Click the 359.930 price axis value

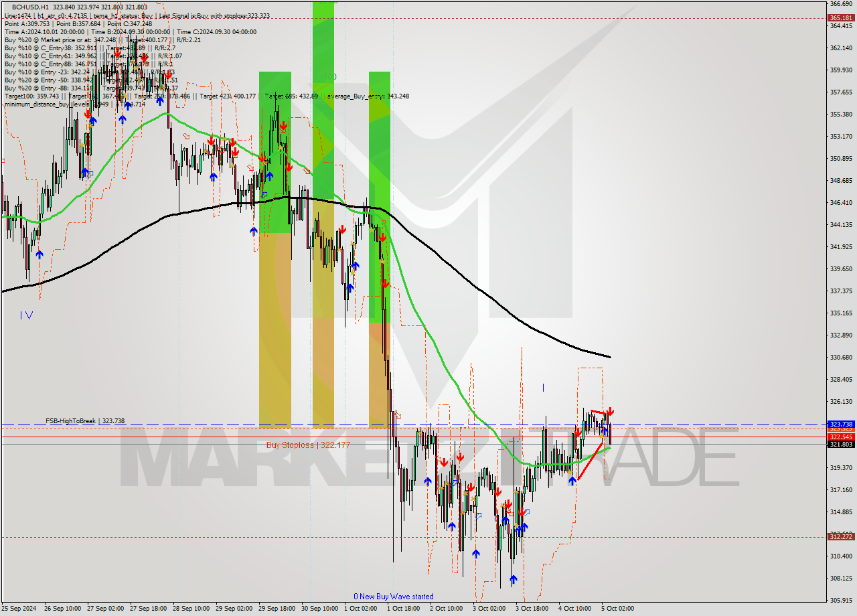click(840, 70)
